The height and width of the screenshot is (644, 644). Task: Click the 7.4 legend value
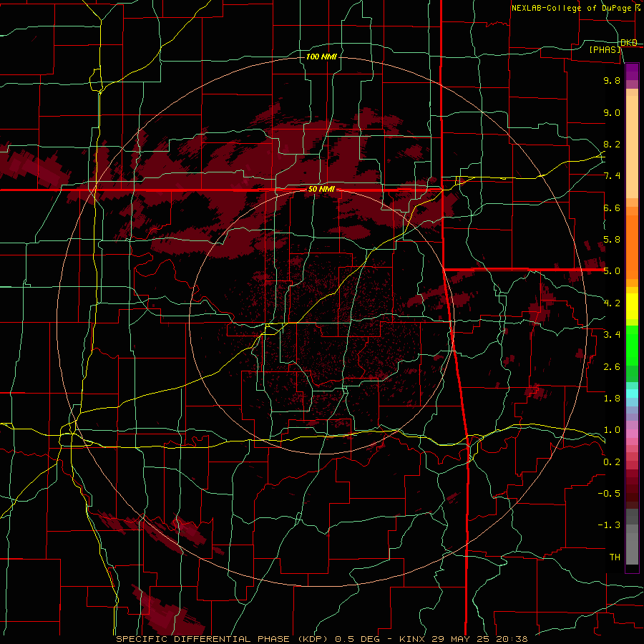pos(612,176)
